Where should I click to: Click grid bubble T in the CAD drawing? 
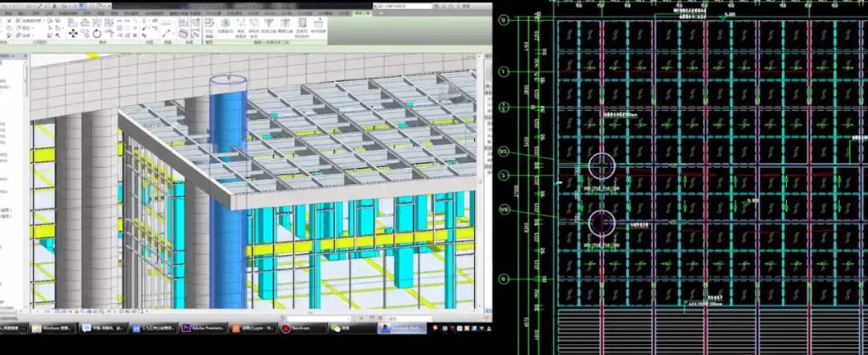[504, 71]
